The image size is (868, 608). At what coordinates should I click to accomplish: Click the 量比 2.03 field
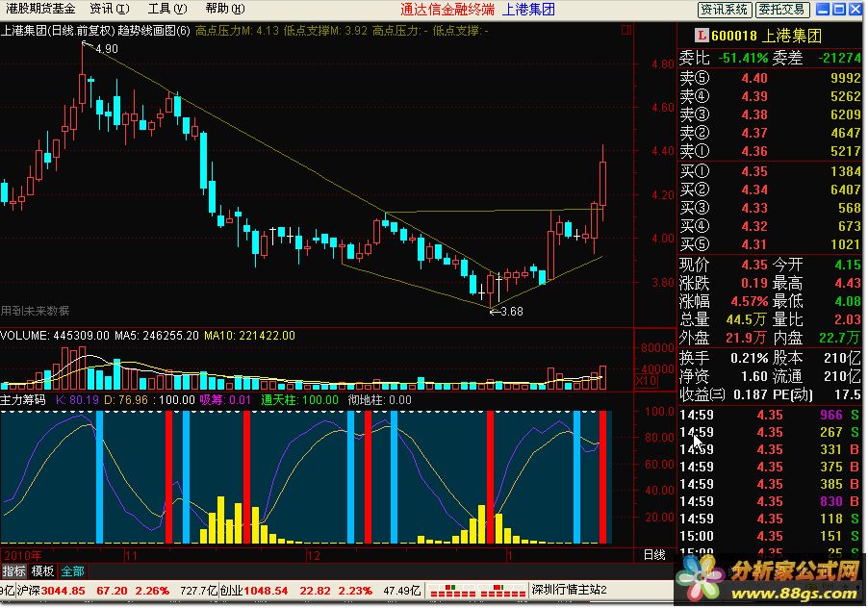(817, 319)
